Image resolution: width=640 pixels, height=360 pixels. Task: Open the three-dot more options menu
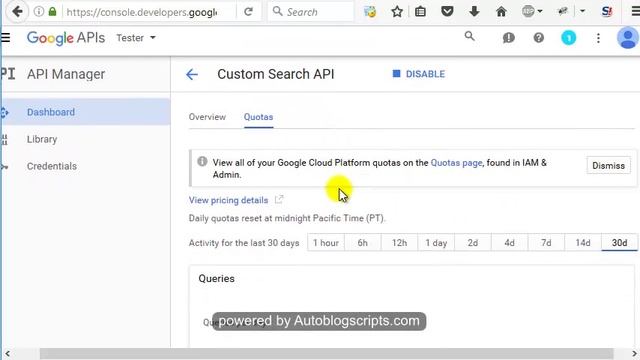click(598, 38)
